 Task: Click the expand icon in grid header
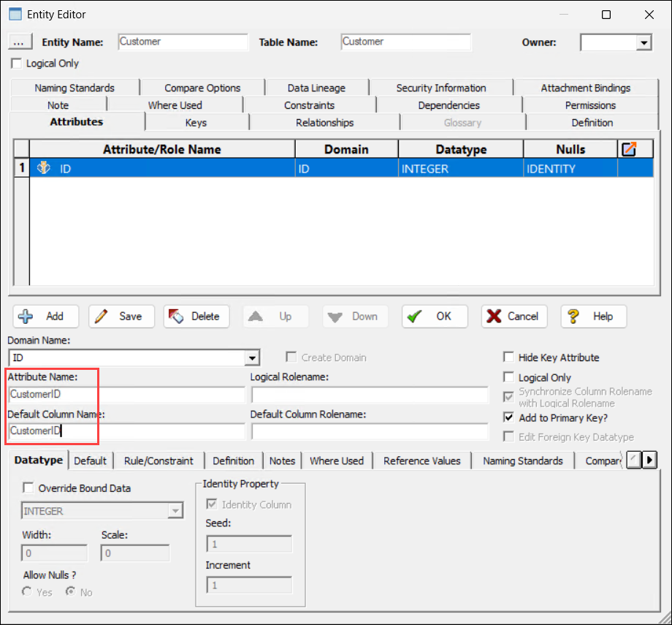click(627, 149)
